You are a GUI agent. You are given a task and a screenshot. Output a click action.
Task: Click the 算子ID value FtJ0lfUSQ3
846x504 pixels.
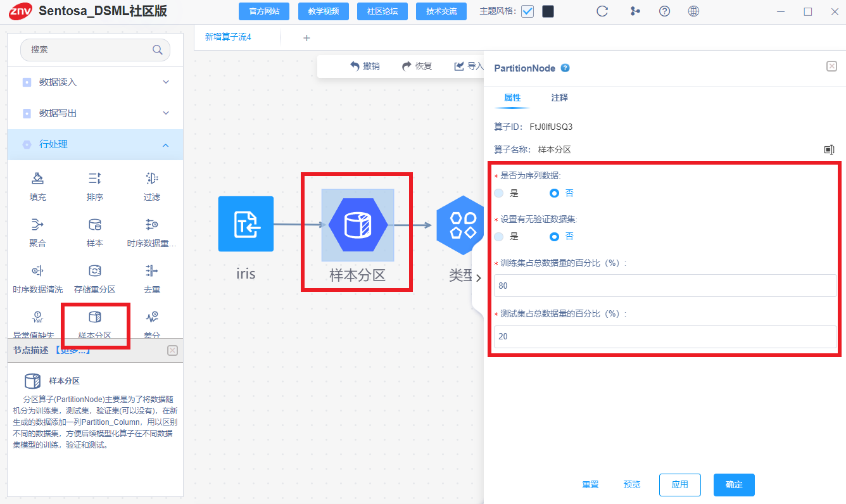coord(551,127)
